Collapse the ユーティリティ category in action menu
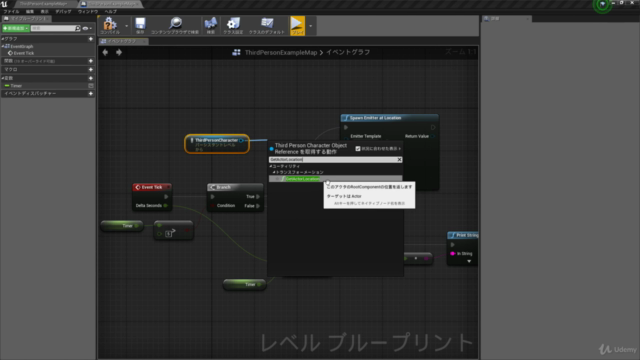 pos(271,167)
